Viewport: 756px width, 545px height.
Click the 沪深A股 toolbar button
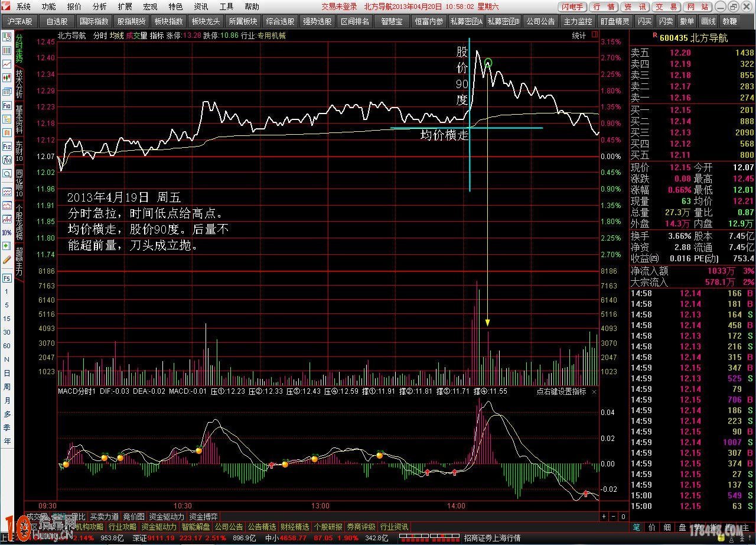(x=20, y=21)
